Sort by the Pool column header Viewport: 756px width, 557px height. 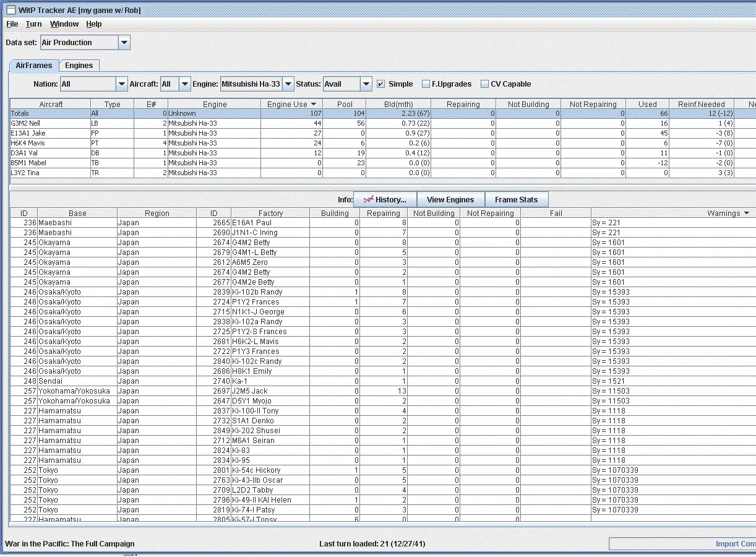(345, 105)
